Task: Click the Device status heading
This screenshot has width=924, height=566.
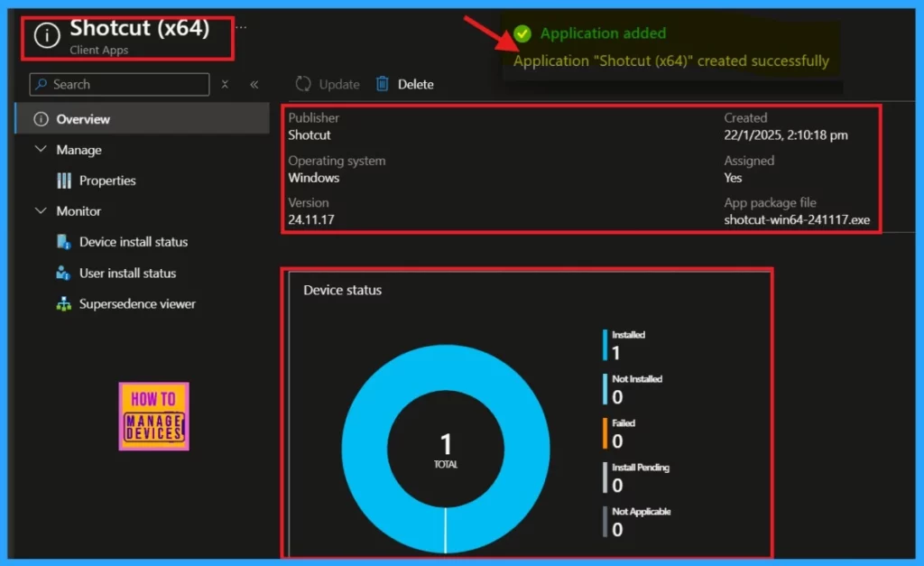Action: click(342, 290)
